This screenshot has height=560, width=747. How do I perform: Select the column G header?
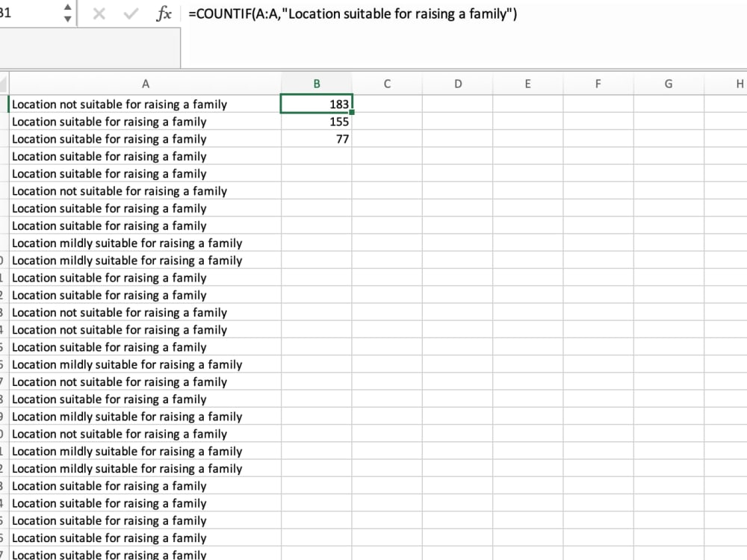point(668,84)
